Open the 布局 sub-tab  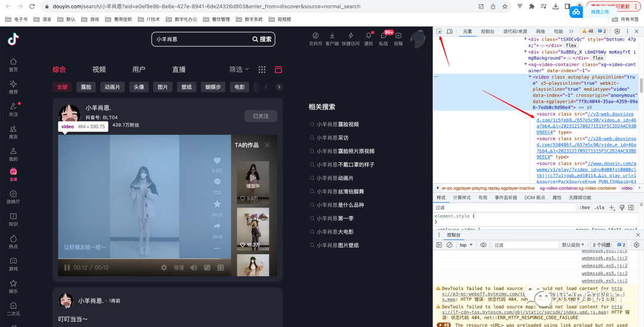tap(482, 198)
